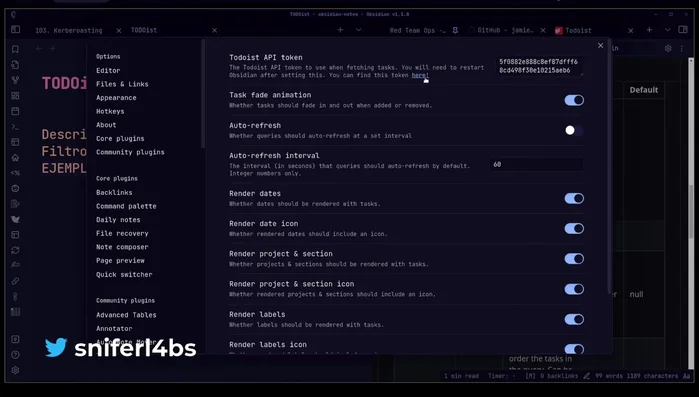Open Core plugins settings

(120, 139)
